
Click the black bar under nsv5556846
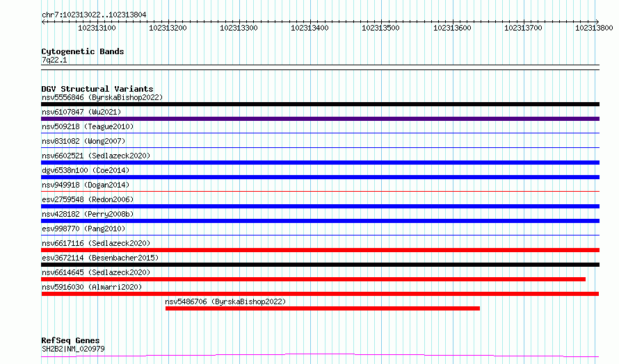pos(320,104)
